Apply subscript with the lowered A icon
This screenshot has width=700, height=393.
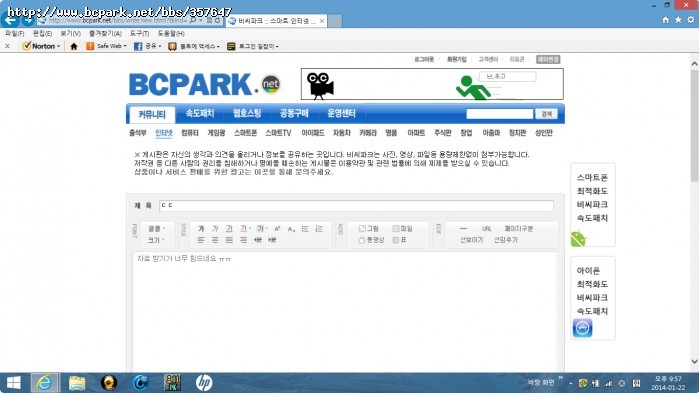pyautogui.click(x=291, y=229)
